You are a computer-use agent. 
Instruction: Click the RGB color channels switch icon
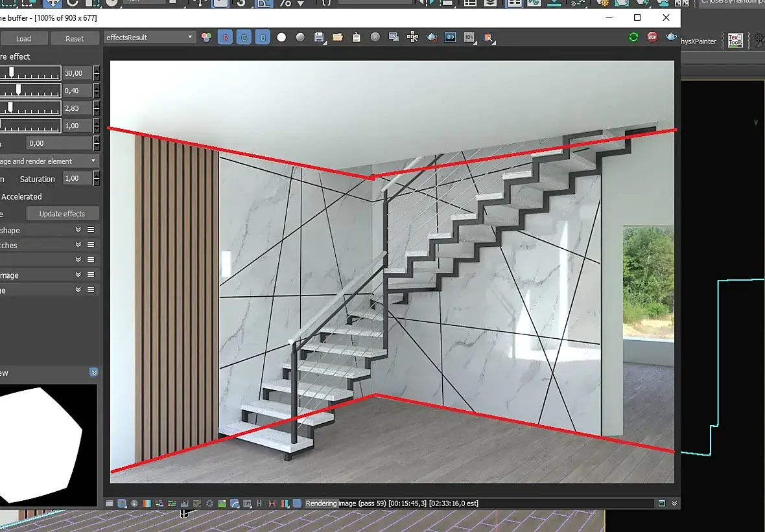(206, 38)
